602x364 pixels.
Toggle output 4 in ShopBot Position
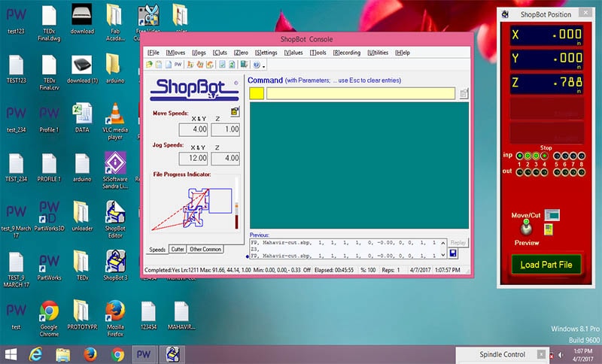544,173
